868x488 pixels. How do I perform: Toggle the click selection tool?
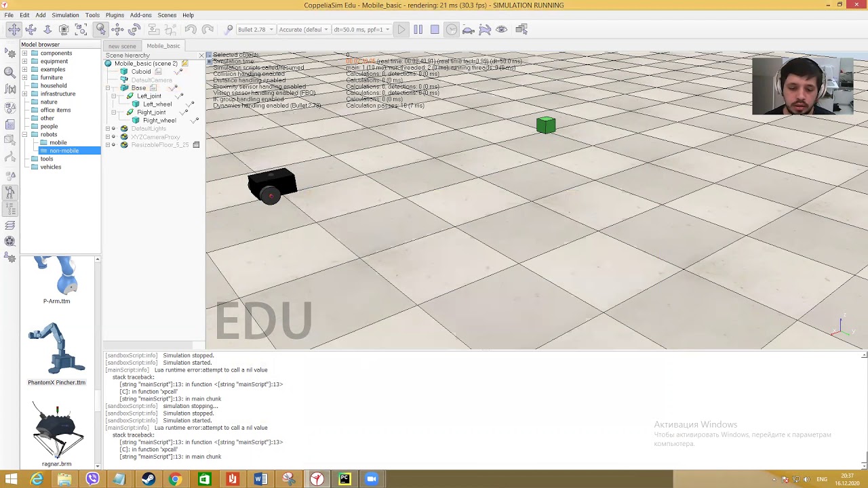click(x=100, y=29)
